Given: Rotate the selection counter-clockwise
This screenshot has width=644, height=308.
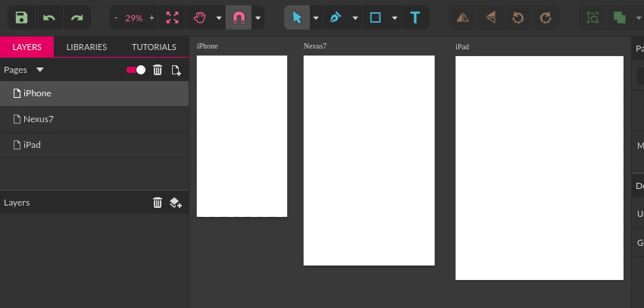Looking at the screenshot, I should 518,17.
